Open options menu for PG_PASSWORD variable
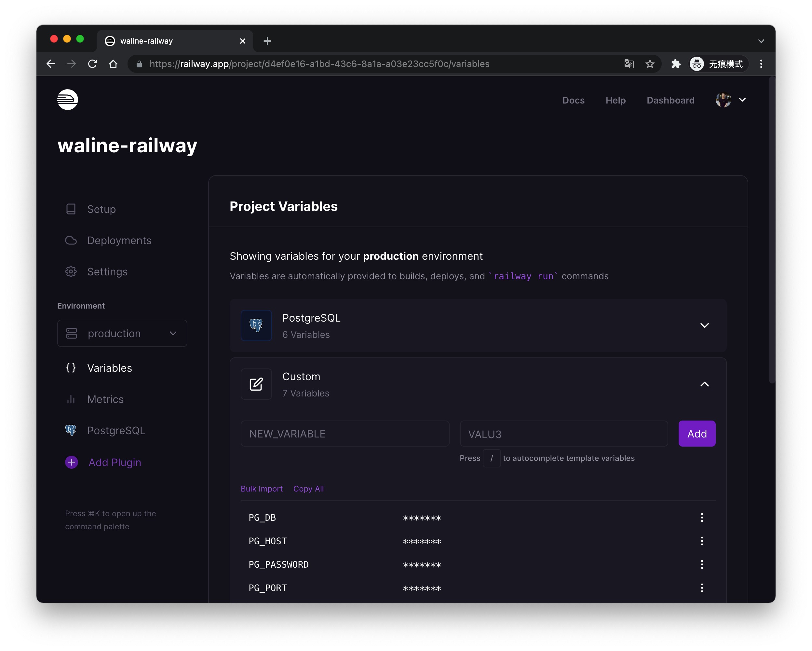The width and height of the screenshot is (812, 651). (702, 564)
